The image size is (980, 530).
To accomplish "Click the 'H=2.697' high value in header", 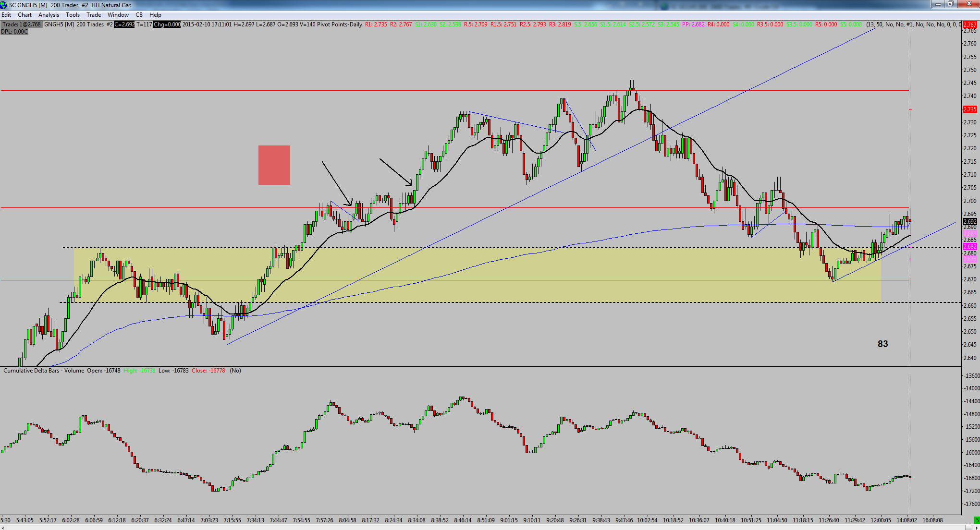I will coord(244,24).
